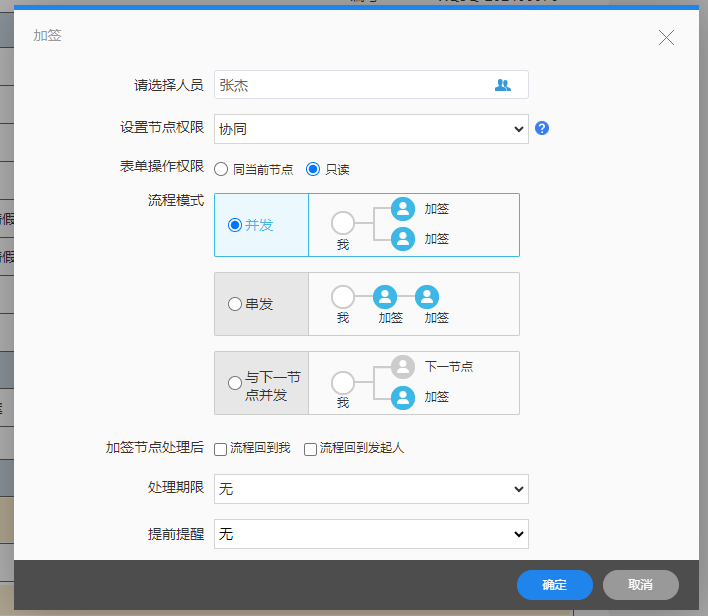
Task: Click the 我 circle in 串发 diagram
Action: click(343, 297)
